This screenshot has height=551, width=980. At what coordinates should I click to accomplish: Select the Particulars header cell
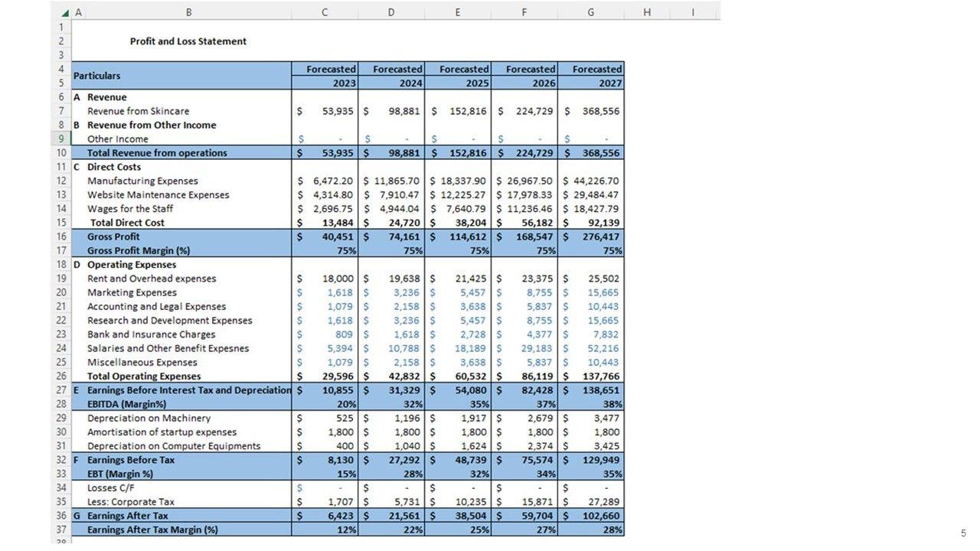(x=181, y=76)
